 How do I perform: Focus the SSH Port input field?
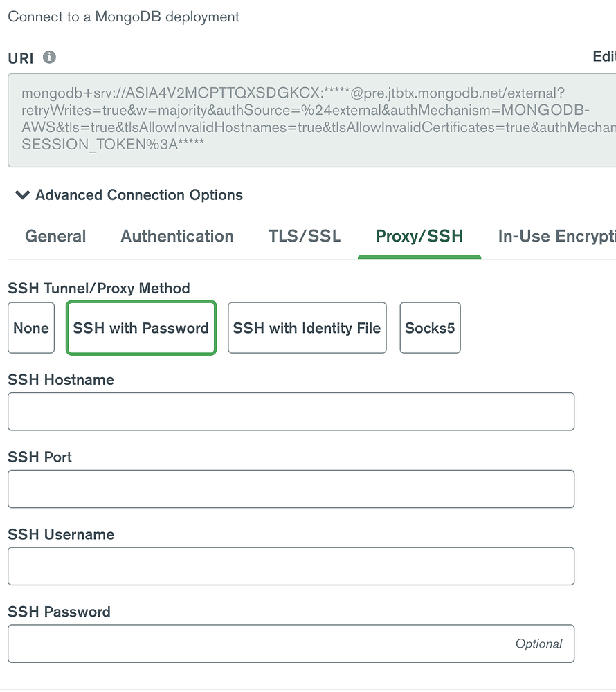pyautogui.click(x=291, y=489)
